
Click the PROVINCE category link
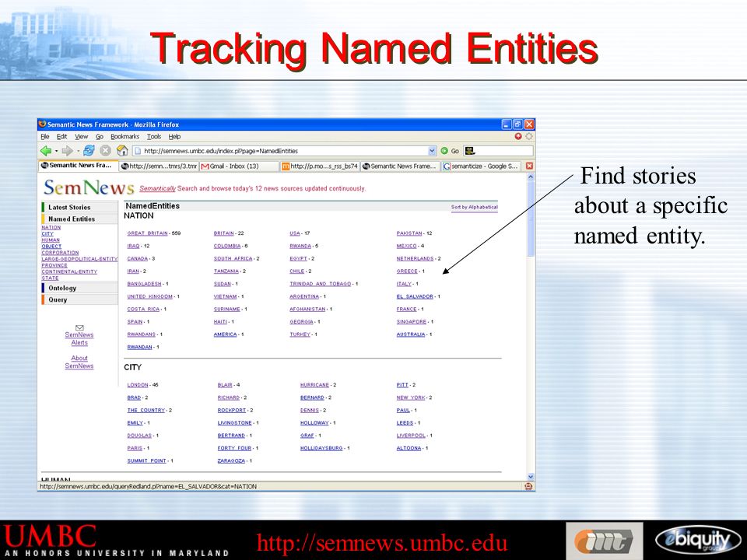54,265
